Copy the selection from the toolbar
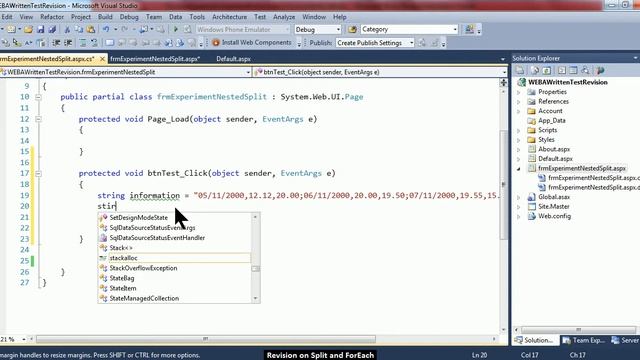This screenshot has width=640, height=360. coord(79,29)
